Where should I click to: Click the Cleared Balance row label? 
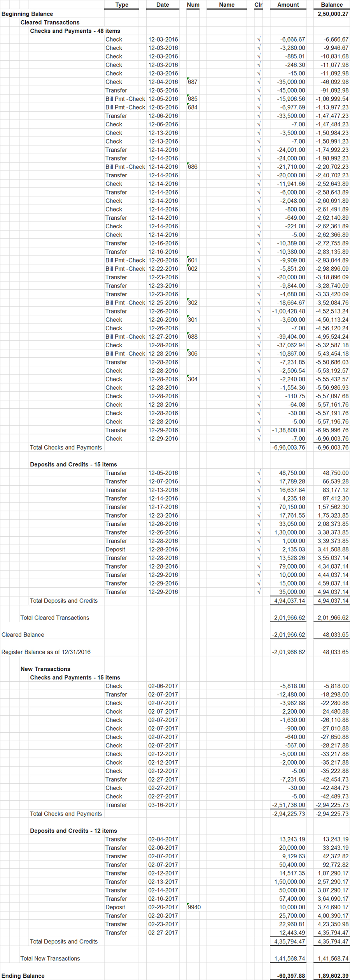(23, 635)
